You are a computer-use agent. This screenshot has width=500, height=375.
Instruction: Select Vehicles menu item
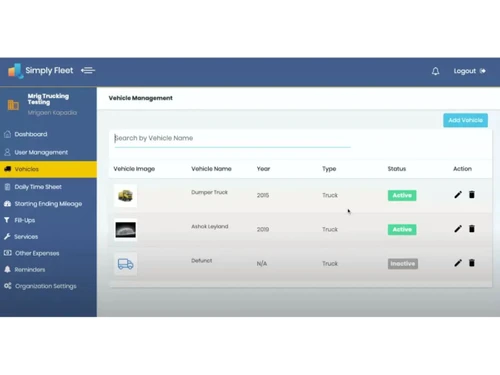(48, 169)
